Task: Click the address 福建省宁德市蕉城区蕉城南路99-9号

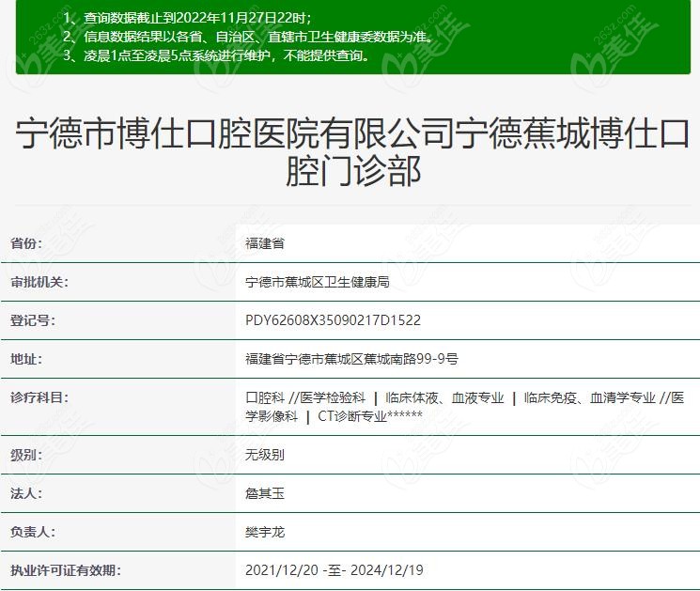Action: pos(351,359)
